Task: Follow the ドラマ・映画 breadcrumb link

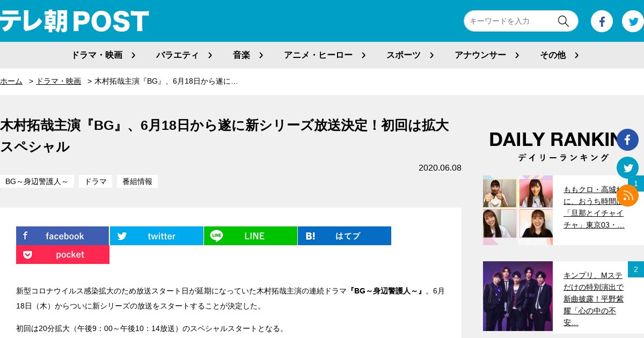Action: (x=58, y=81)
